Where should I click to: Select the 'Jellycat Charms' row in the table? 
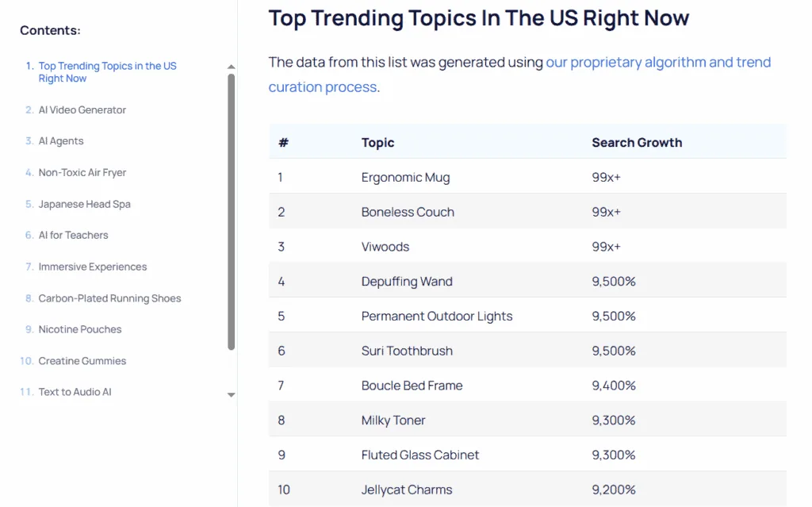pyautogui.click(x=407, y=490)
